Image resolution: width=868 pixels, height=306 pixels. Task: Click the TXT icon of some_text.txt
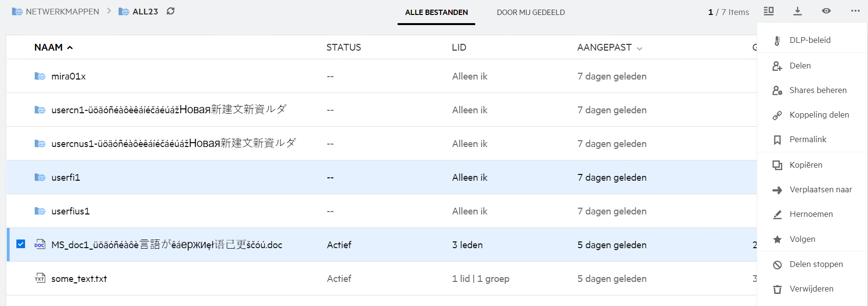[x=40, y=279]
